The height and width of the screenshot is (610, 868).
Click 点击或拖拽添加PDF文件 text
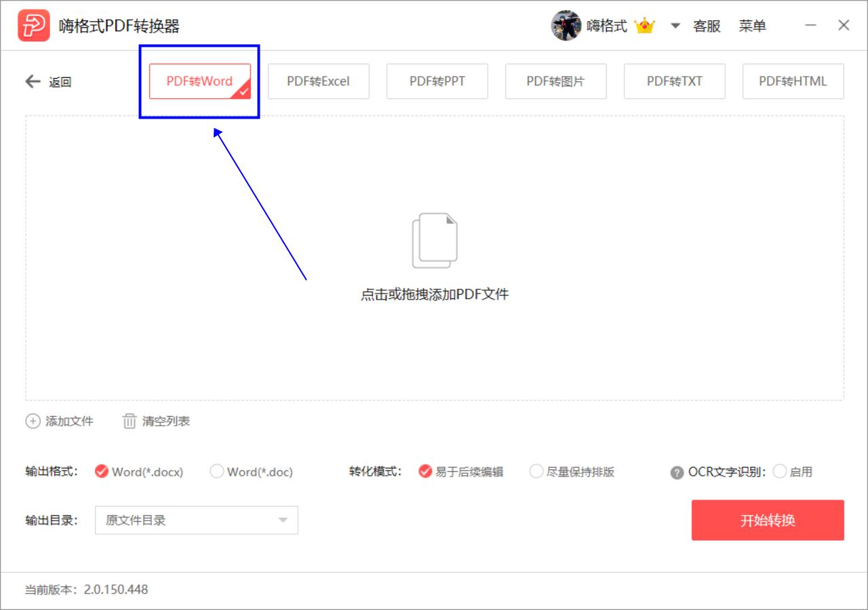pyautogui.click(x=435, y=294)
